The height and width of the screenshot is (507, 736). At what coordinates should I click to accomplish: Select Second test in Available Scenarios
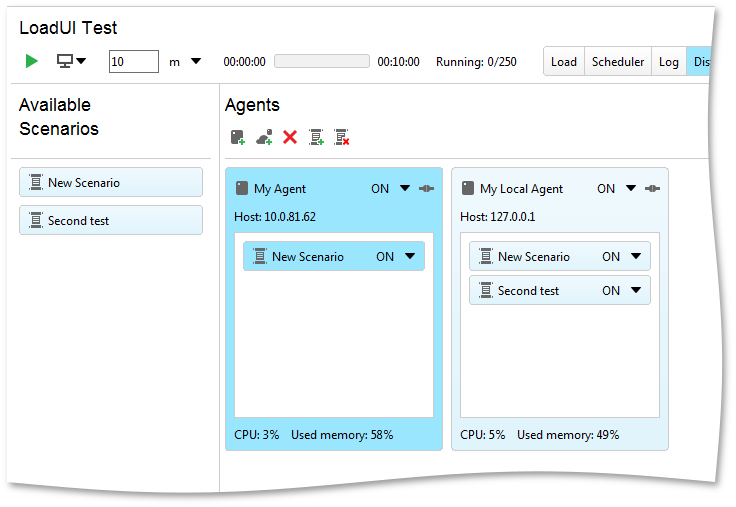point(111,220)
